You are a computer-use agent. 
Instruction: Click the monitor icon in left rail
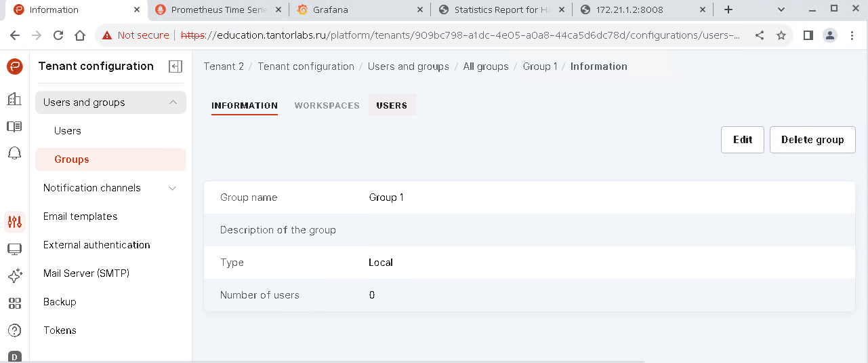[x=14, y=249]
